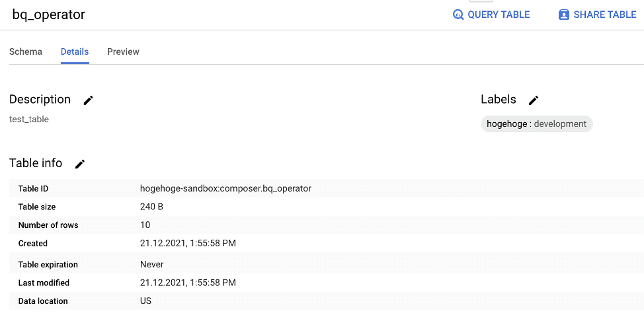Click the Table expiration value Never
The width and height of the screenshot is (644, 313).
(151, 265)
